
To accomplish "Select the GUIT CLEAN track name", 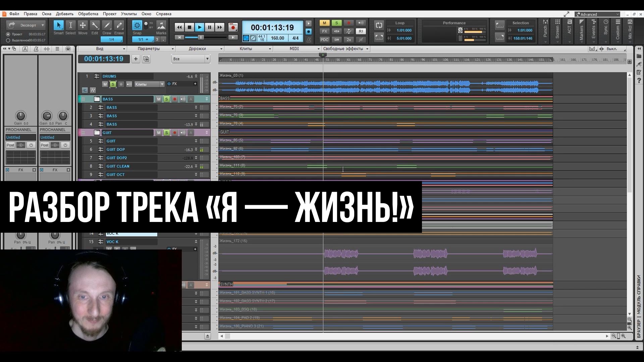I will (118, 166).
